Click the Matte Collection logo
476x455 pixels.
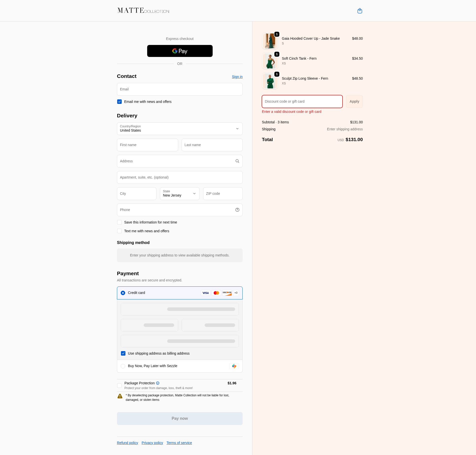(143, 10)
